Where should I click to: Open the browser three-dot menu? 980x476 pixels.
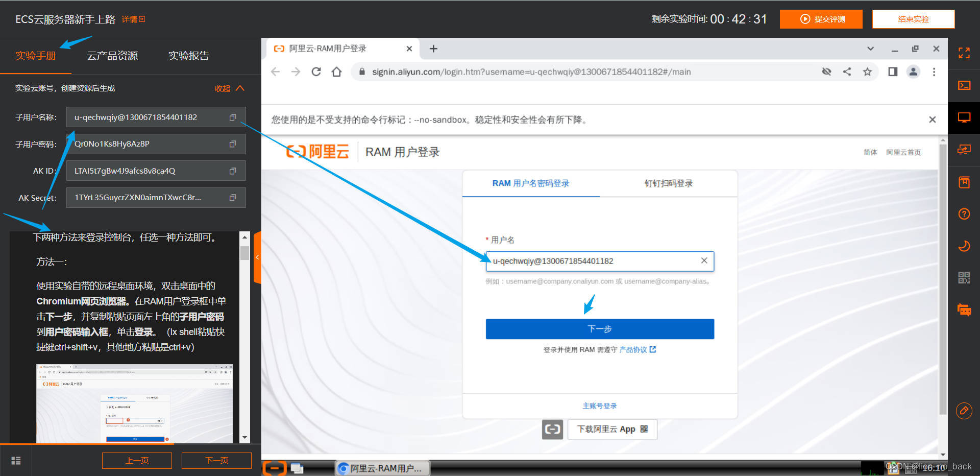934,72
